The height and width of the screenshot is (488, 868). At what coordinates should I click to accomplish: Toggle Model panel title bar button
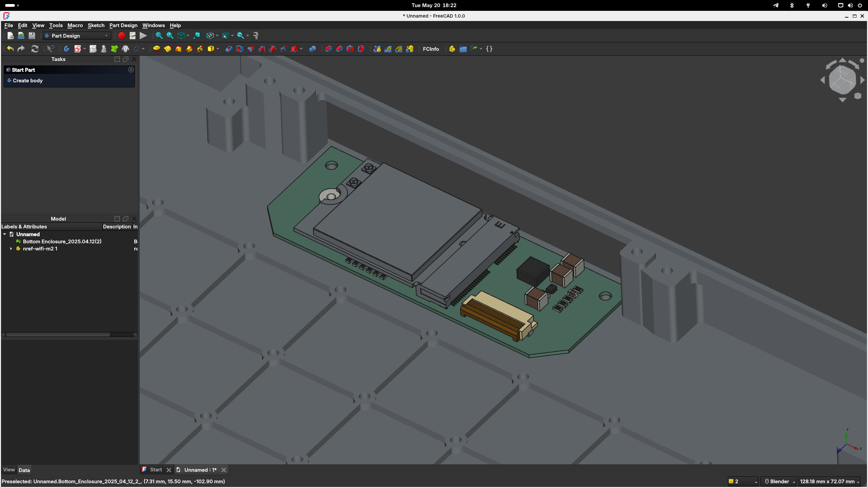(x=117, y=219)
